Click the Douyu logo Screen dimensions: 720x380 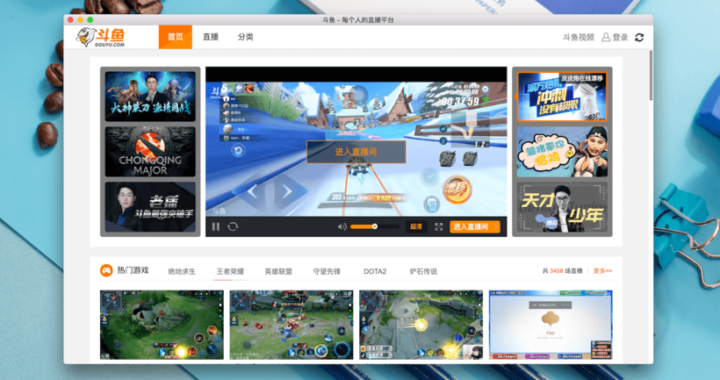101,37
